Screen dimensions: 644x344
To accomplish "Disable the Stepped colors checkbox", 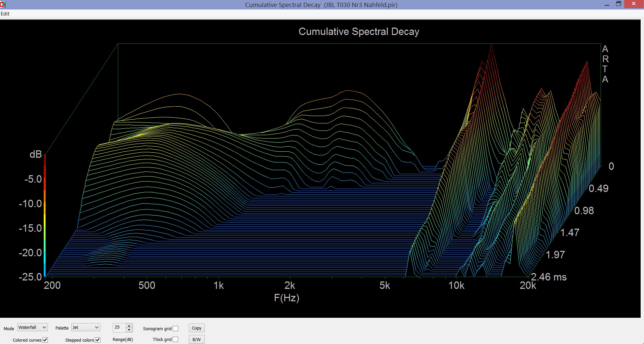I will pos(98,340).
